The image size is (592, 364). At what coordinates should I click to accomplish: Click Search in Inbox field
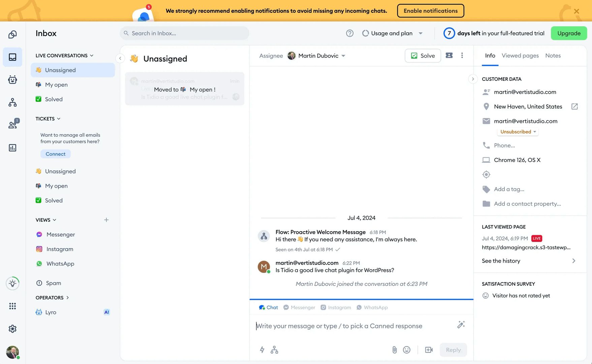click(184, 33)
